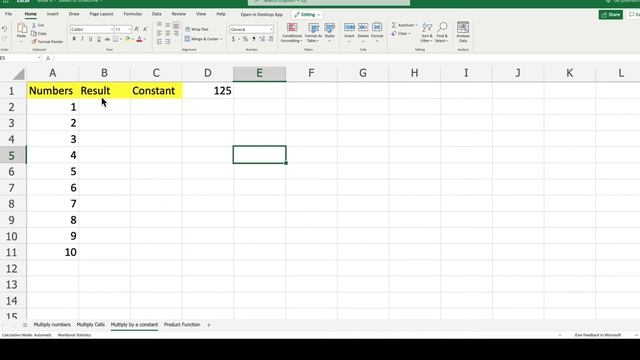The height and width of the screenshot is (360, 640).
Task: Open the Data ribbon tab
Action: tap(157, 14)
